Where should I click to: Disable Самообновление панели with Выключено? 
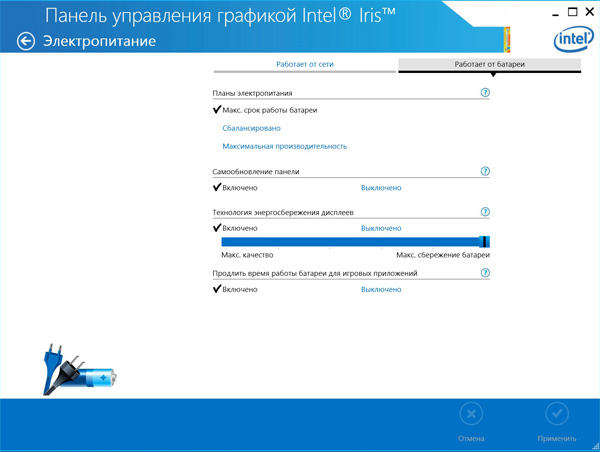(380, 188)
